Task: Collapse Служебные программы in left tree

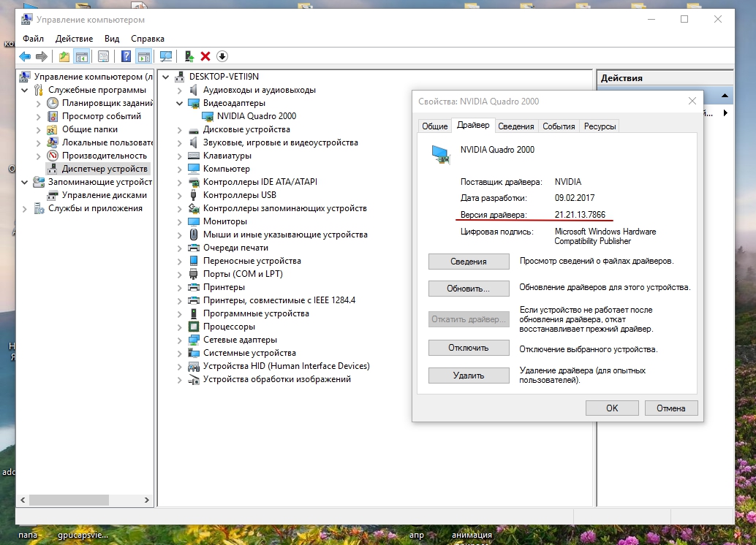Action: point(25,90)
